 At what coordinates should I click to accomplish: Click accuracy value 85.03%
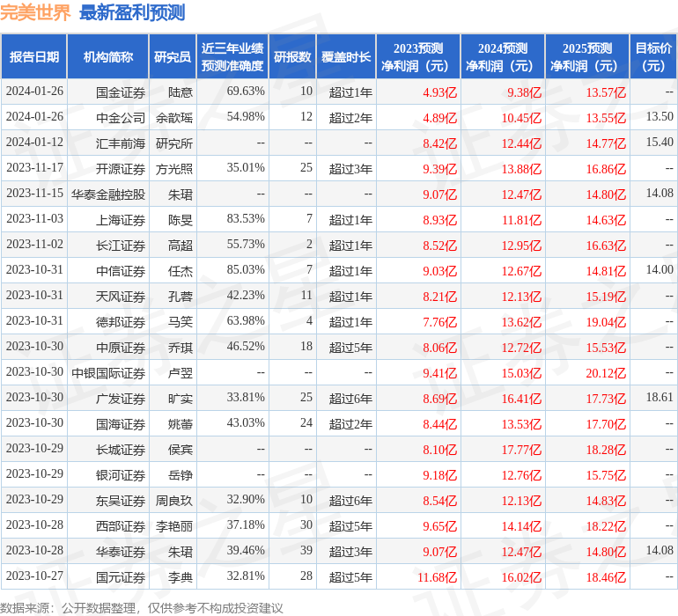pos(246,270)
